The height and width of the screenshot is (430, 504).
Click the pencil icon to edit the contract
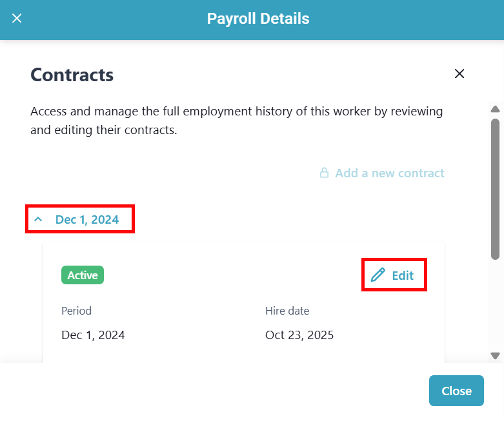(x=378, y=275)
